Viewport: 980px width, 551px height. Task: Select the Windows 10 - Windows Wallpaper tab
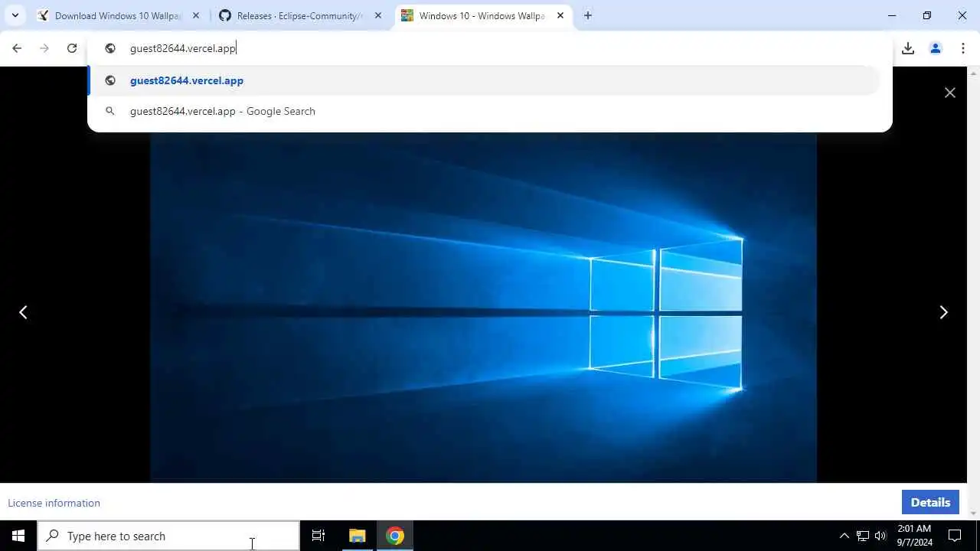[482, 15]
